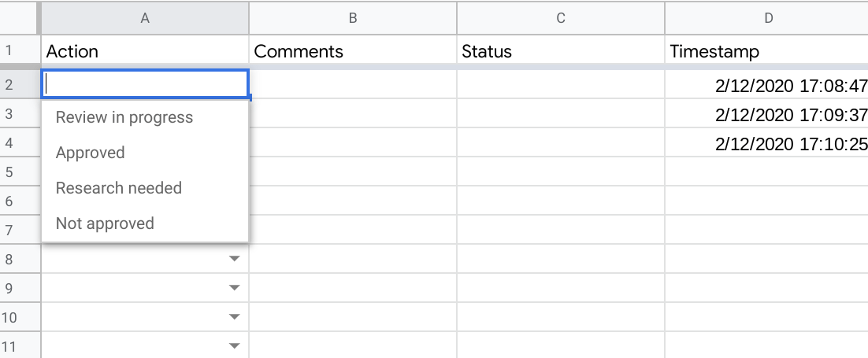The height and width of the screenshot is (358, 868).
Task: Select row 5 by its row number
Action: click(9, 172)
